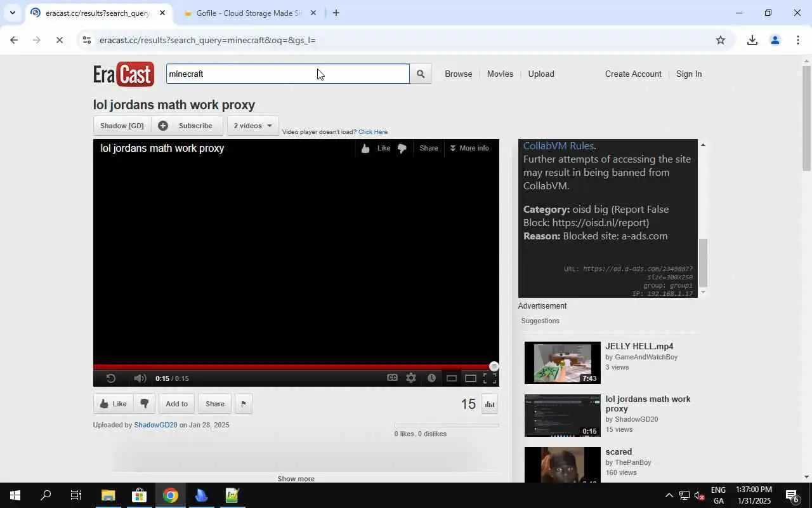Click the magnifier search button

point(421,74)
